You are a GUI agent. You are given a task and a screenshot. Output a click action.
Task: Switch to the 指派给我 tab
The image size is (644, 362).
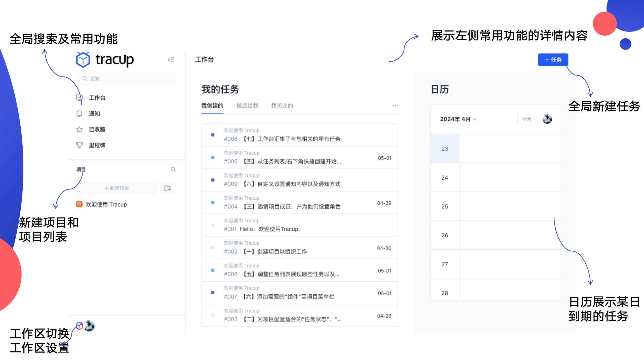click(x=247, y=106)
